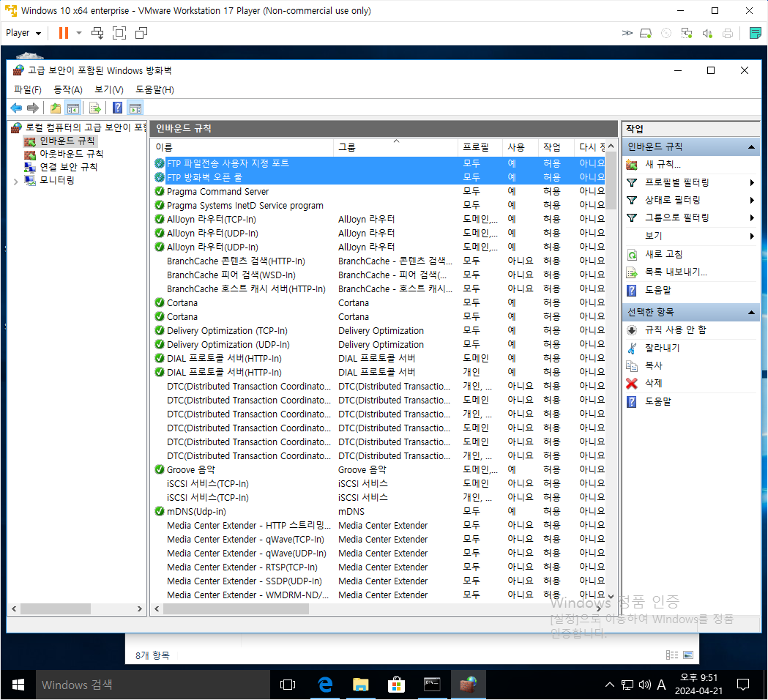The image size is (768, 700).
Task: Pause the virtual machine in VMware
Action: [64, 33]
